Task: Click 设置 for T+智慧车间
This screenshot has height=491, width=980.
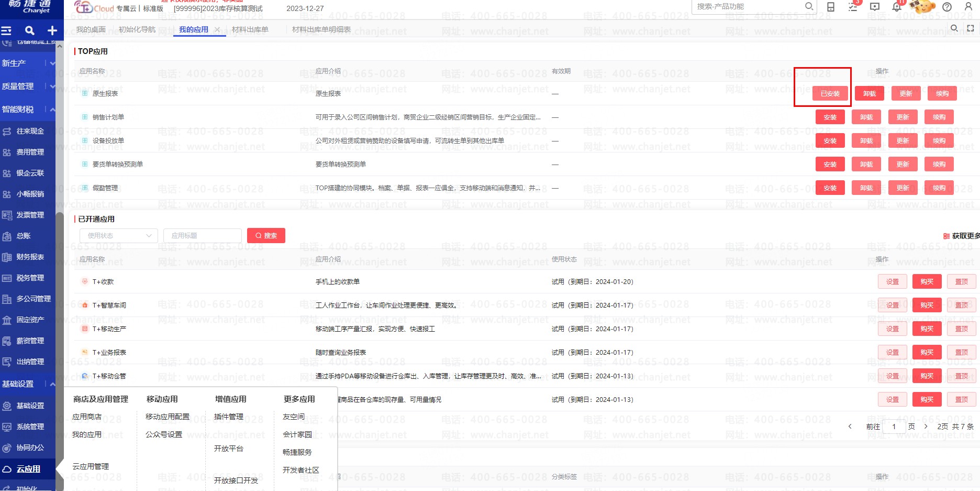Action: coord(893,305)
